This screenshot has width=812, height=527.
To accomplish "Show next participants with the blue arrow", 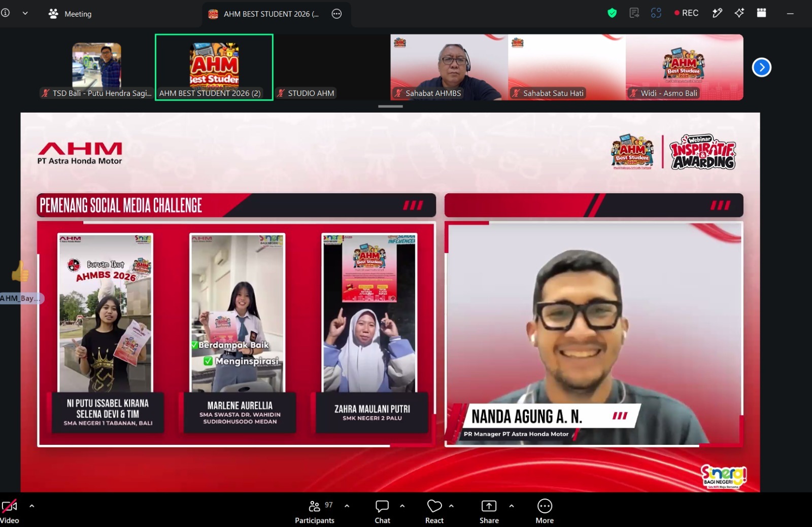I will 761,67.
